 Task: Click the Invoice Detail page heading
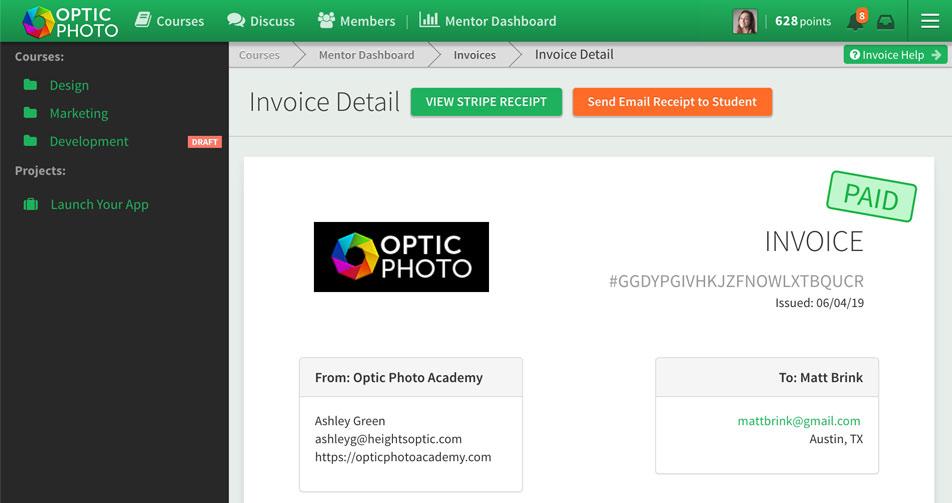tap(325, 102)
